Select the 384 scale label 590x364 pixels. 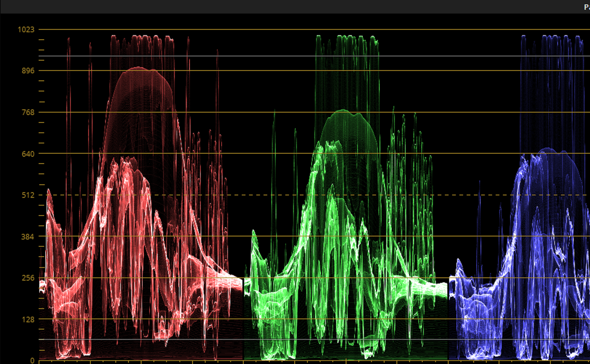(28, 236)
